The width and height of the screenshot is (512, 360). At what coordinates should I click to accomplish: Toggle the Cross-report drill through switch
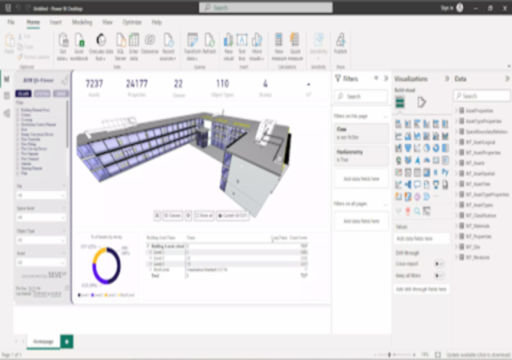(x=439, y=264)
